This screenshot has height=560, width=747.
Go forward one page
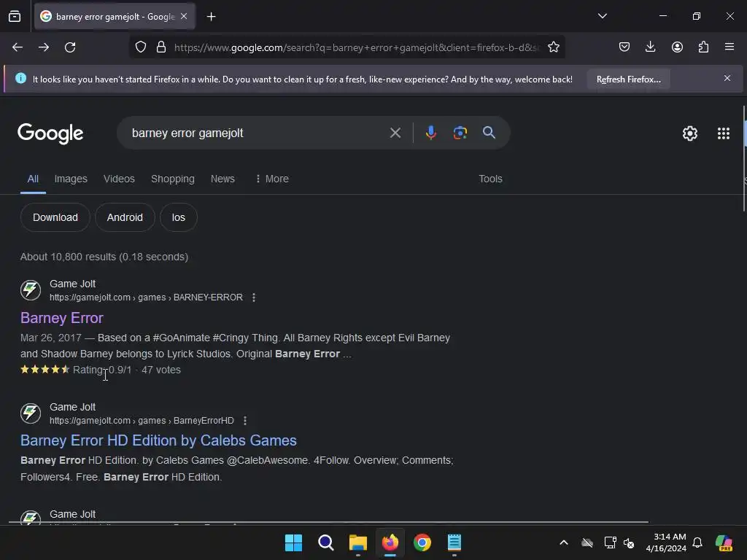click(x=44, y=47)
